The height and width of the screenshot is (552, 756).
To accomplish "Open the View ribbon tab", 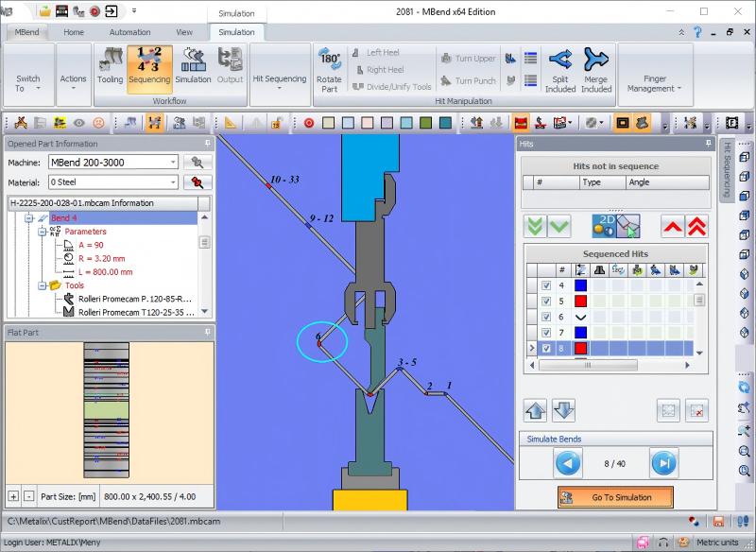I will (x=184, y=32).
